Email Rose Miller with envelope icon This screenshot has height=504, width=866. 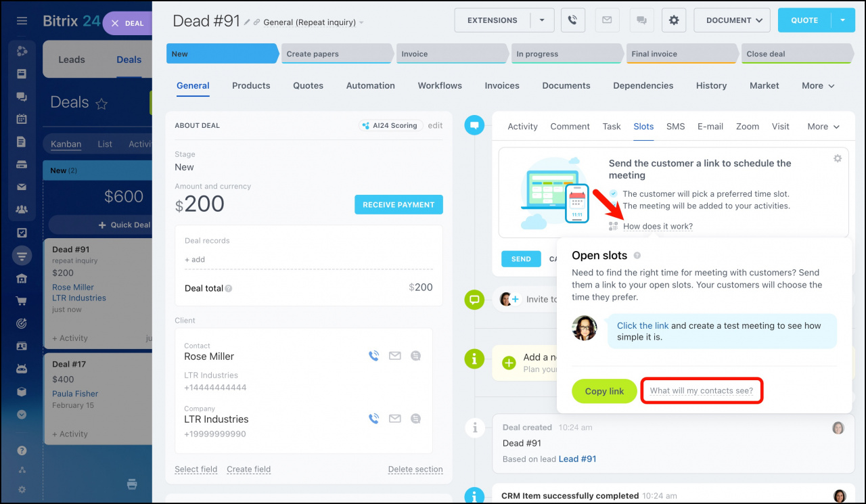(395, 355)
